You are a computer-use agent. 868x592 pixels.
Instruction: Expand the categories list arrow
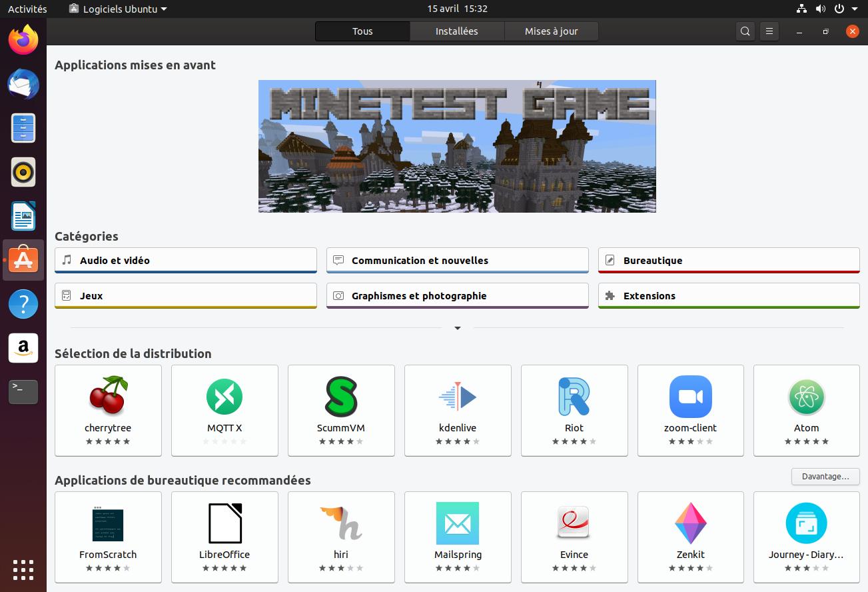tap(458, 328)
